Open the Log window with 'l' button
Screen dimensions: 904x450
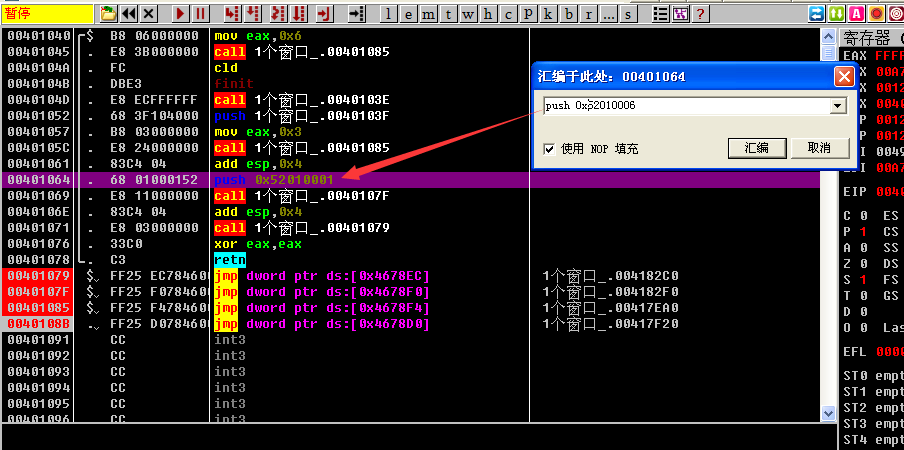tap(389, 13)
